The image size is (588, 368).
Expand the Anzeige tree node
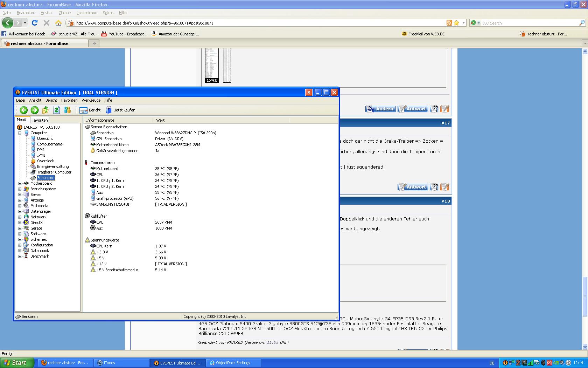20,200
